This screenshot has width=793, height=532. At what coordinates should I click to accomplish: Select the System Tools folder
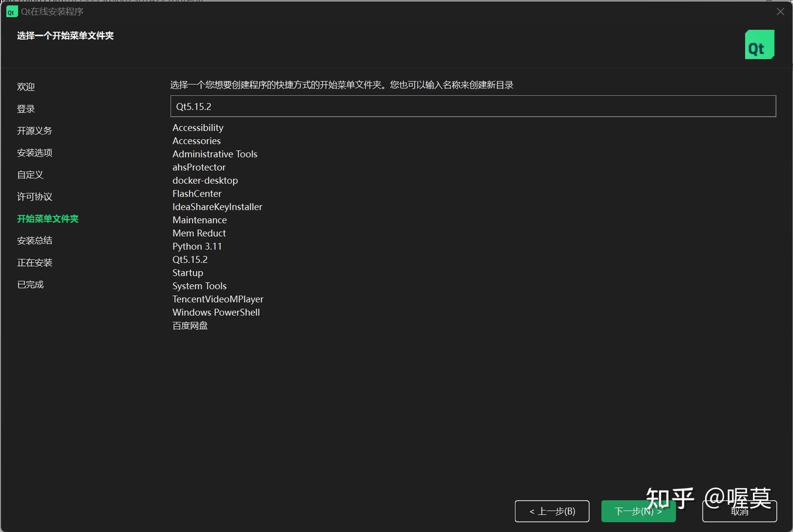(x=199, y=286)
